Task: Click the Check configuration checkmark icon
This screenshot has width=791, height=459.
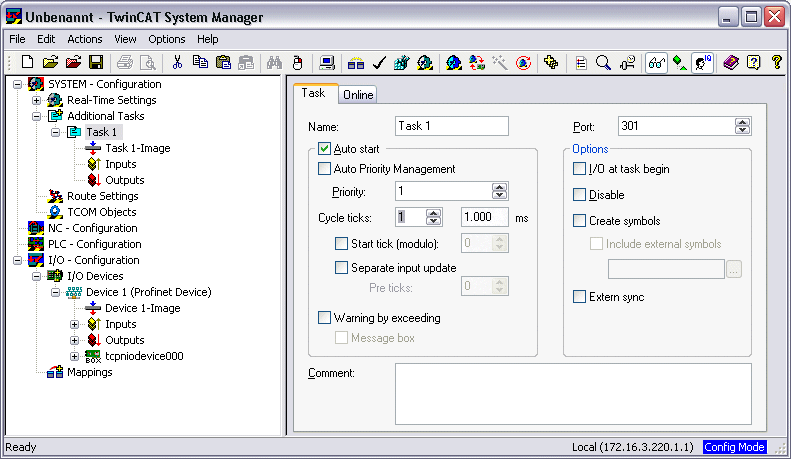Action: pyautogui.click(x=379, y=63)
